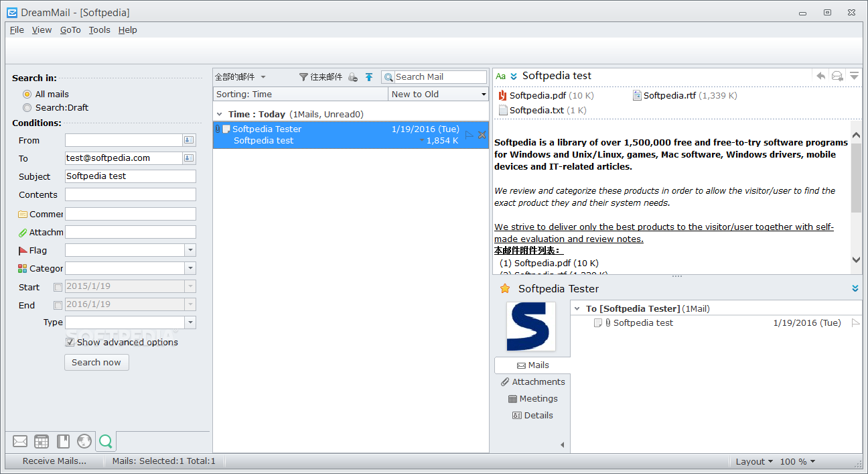Viewport: 868px width, 474px height.
Task: Open the Mail view envelope icon
Action: [x=20, y=441]
